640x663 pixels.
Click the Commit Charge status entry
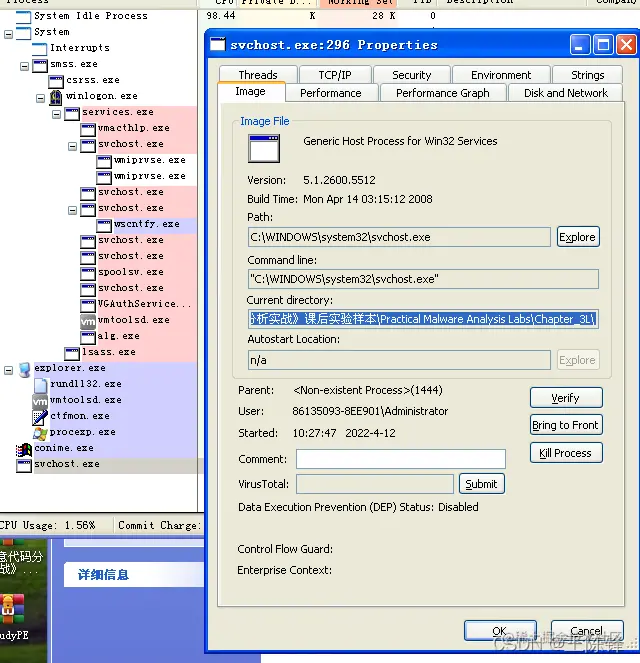[159, 526]
